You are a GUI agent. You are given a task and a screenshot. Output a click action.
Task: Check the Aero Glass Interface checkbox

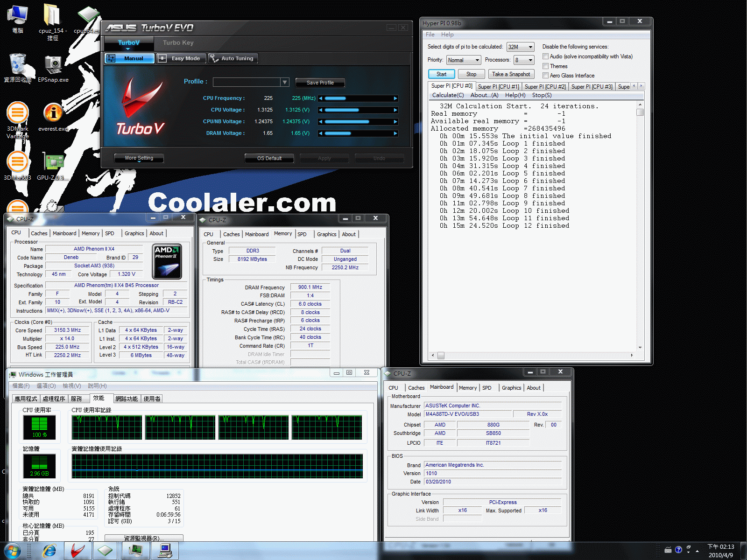click(545, 76)
